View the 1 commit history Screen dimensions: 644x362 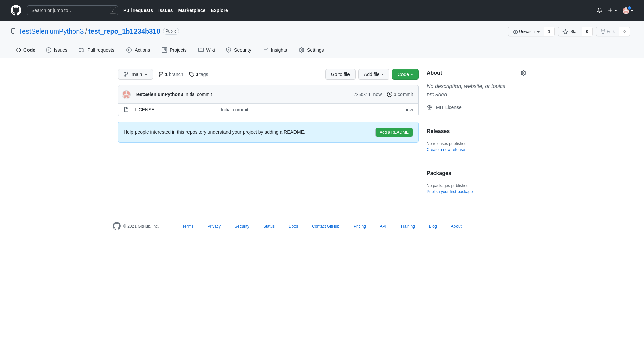coord(400,94)
